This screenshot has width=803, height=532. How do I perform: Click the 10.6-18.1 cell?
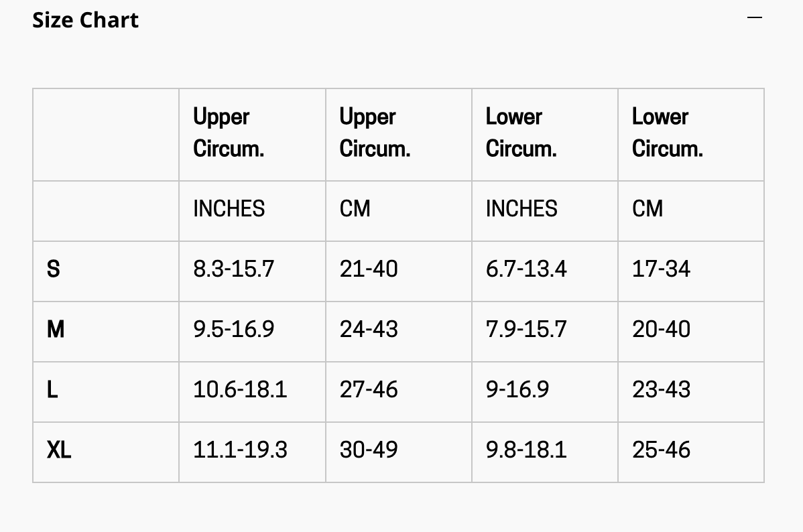pos(240,390)
